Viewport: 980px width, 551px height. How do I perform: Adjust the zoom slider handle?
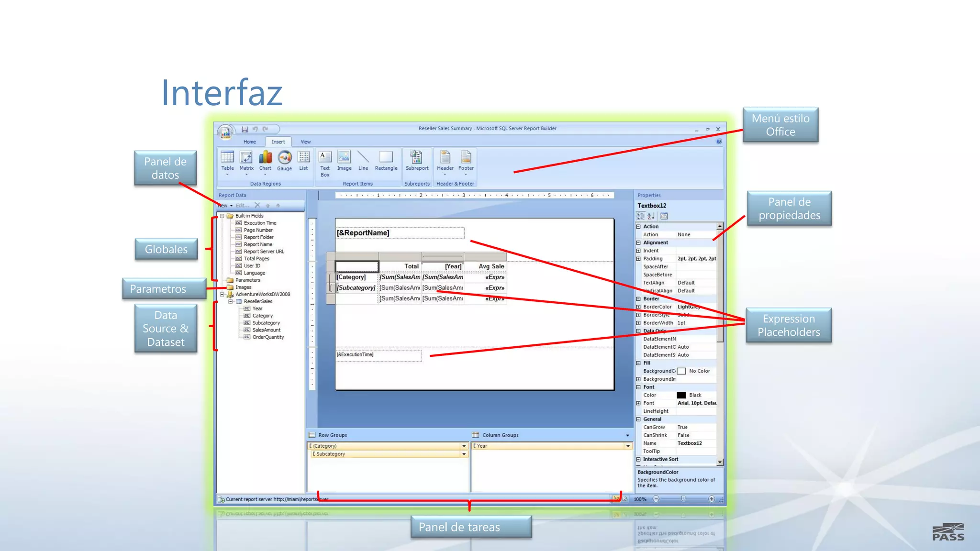(683, 499)
